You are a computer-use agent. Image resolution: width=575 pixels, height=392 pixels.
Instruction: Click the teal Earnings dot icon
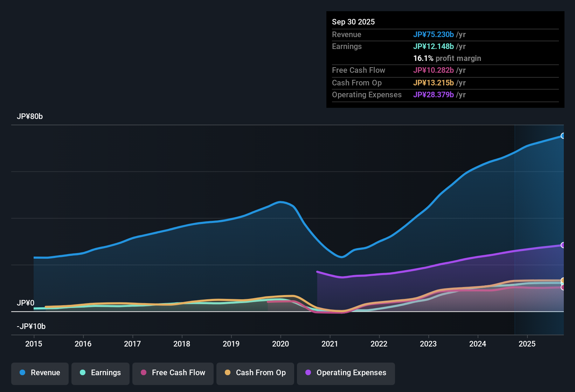point(83,373)
